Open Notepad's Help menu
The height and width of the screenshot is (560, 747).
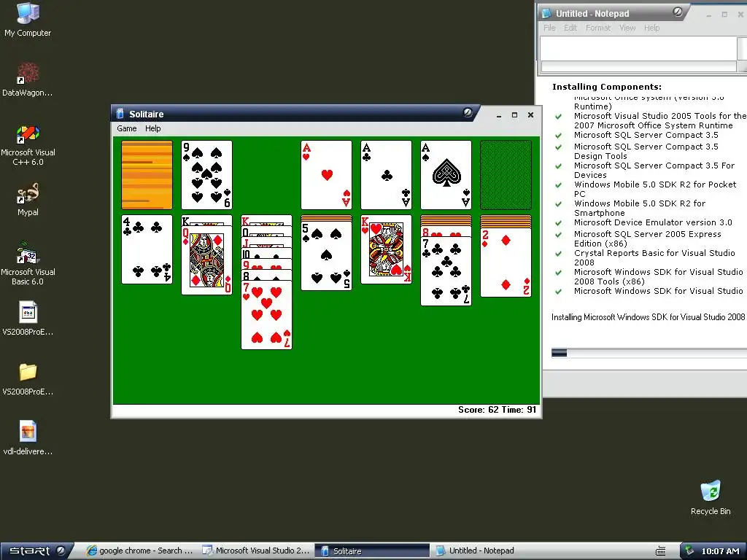click(651, 28)
